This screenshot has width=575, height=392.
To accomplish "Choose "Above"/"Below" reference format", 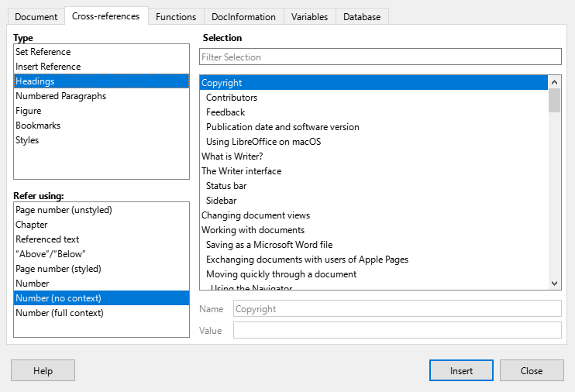I will (x=102, y=254).
